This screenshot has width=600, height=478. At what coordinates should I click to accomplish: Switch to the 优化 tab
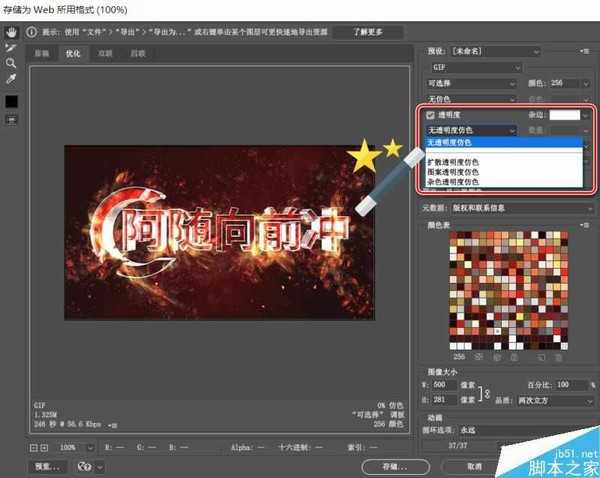(x=74, y=54)
